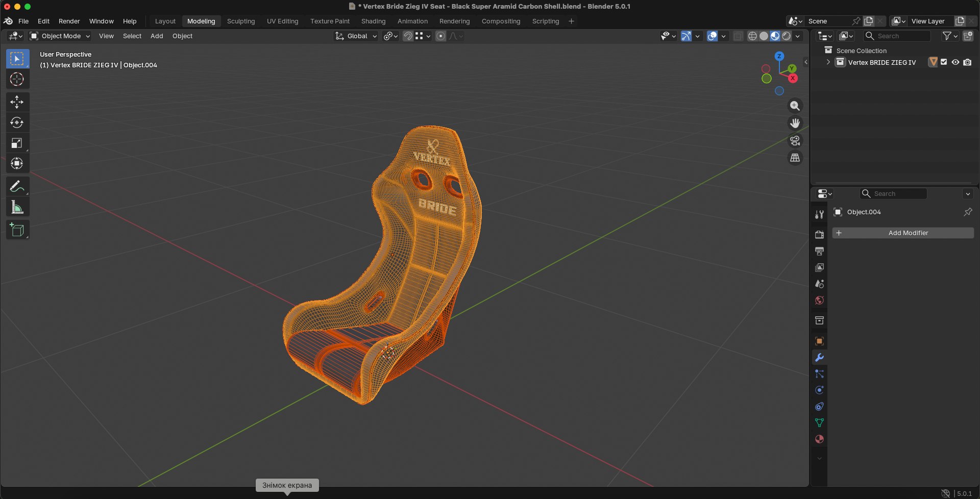Click the Z axis on navigation gizmo

(x=779, y=56)
